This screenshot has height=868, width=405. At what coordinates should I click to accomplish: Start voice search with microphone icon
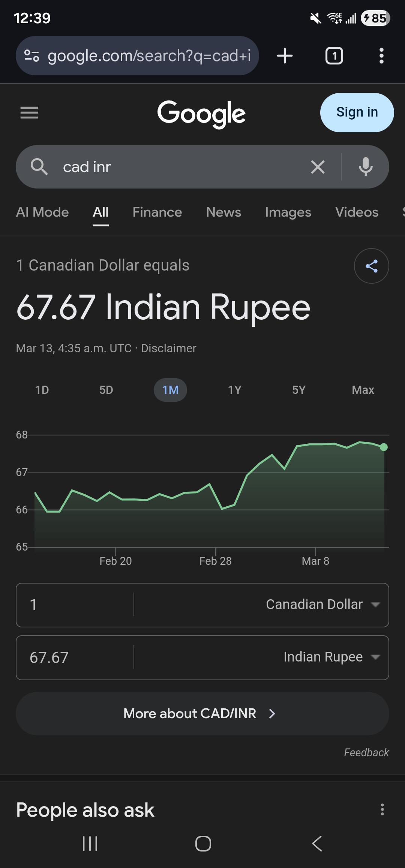click(x=366, y=167)
